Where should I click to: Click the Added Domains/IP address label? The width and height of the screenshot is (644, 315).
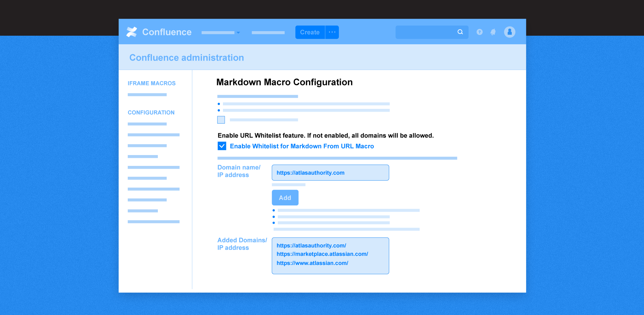pos(242,244)
